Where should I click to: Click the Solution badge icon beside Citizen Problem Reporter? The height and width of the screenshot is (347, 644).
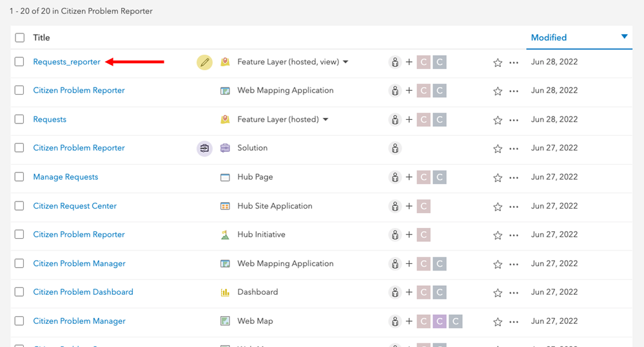(204, 148)
